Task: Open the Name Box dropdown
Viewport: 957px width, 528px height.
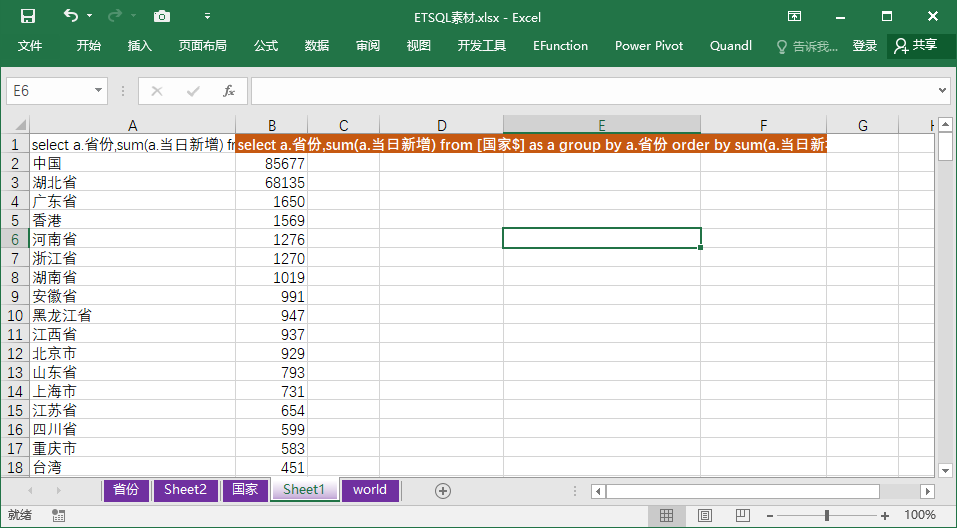Action: click(98, 91)
